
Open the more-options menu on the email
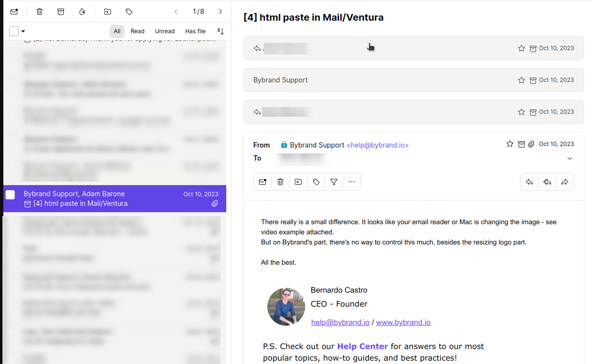352,182
